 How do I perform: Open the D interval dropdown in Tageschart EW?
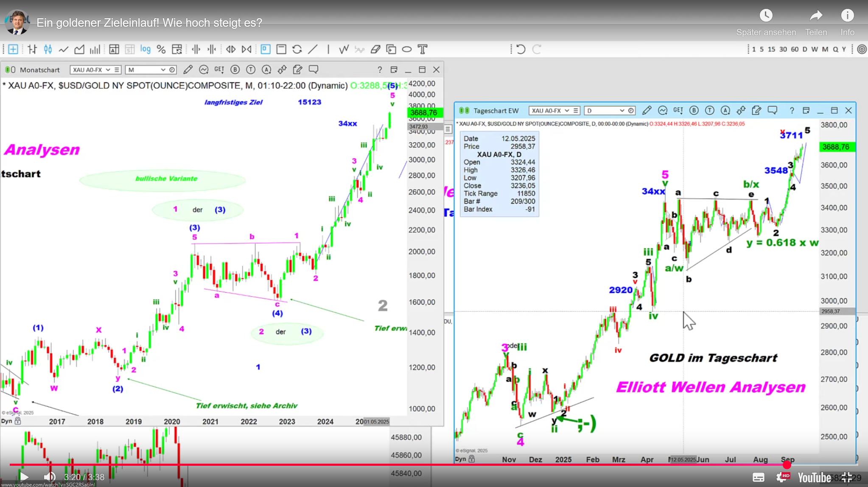pos(622,110)
